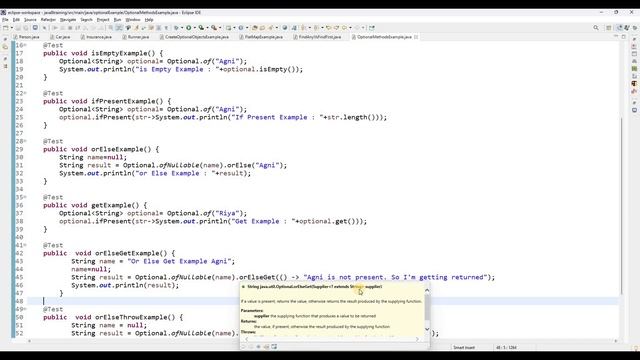Screen dimensions: 640x360
Task: Click the Smart Insert status bar field
Action: click(x=464, y=347)
